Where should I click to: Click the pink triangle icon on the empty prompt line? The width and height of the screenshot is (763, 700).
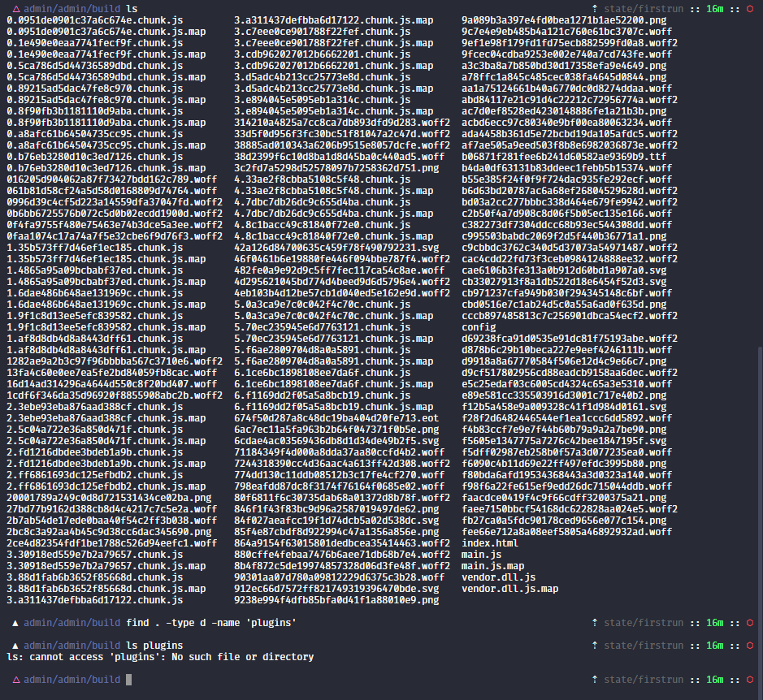(16, 680)
